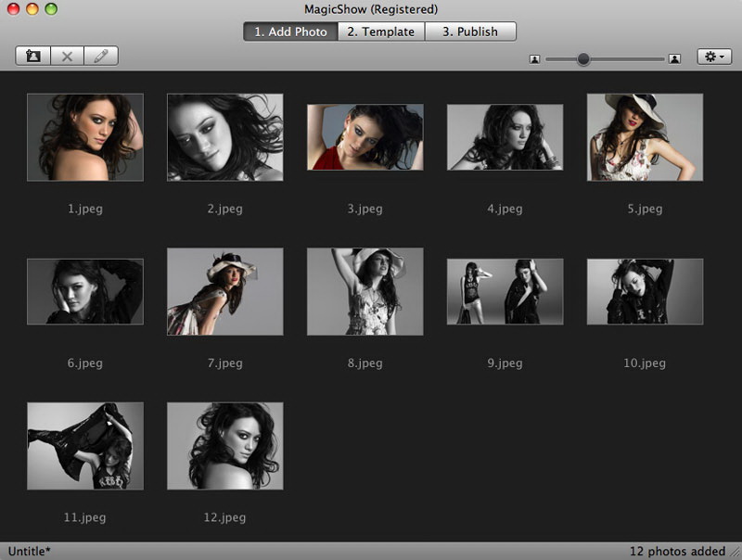Screen dimensions: 742x560
Task: Click the 2.jpeg filename label
Action: [225, 209]
